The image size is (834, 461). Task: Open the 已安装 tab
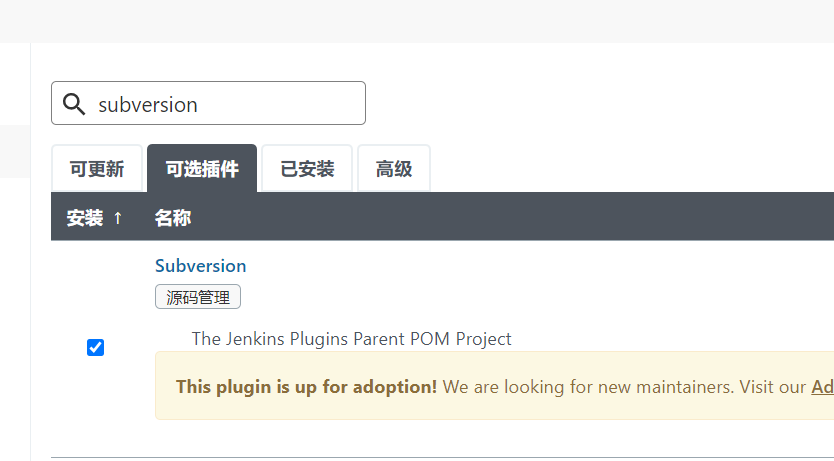pyautogui.click(x=307, y=169)
